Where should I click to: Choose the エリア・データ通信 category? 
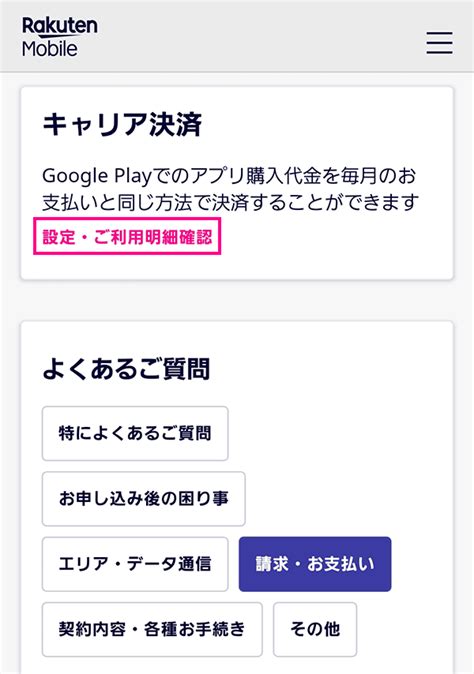click(x=135, y=564)
